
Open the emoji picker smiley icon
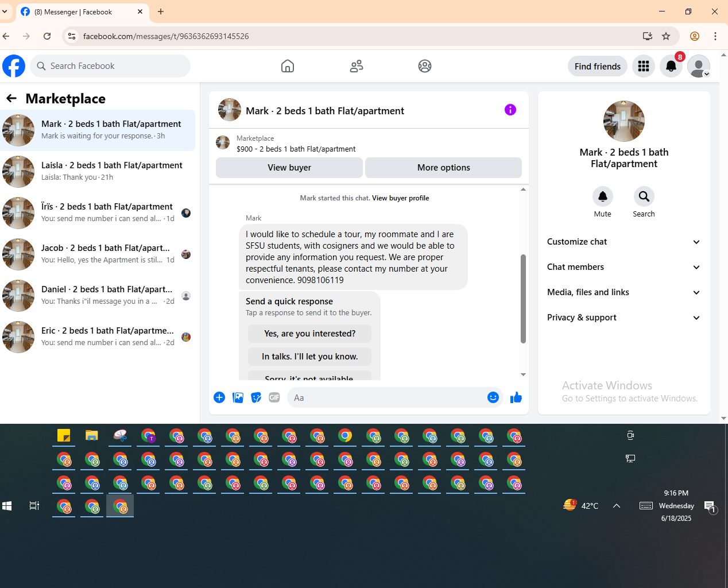(493, 397)
